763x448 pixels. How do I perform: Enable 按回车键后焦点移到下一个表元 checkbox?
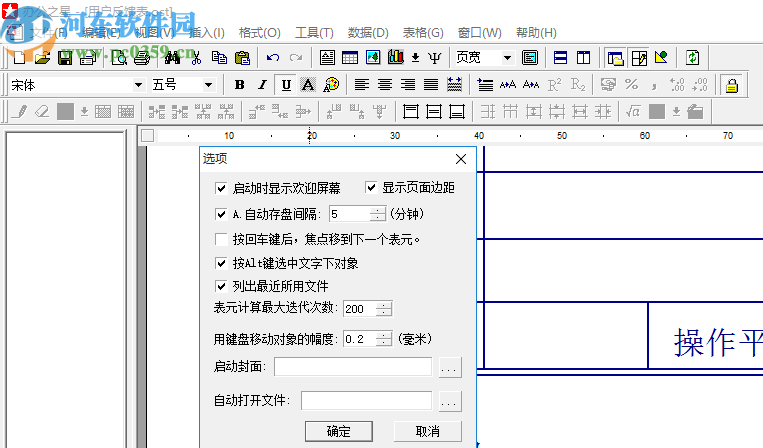(221, 239)
